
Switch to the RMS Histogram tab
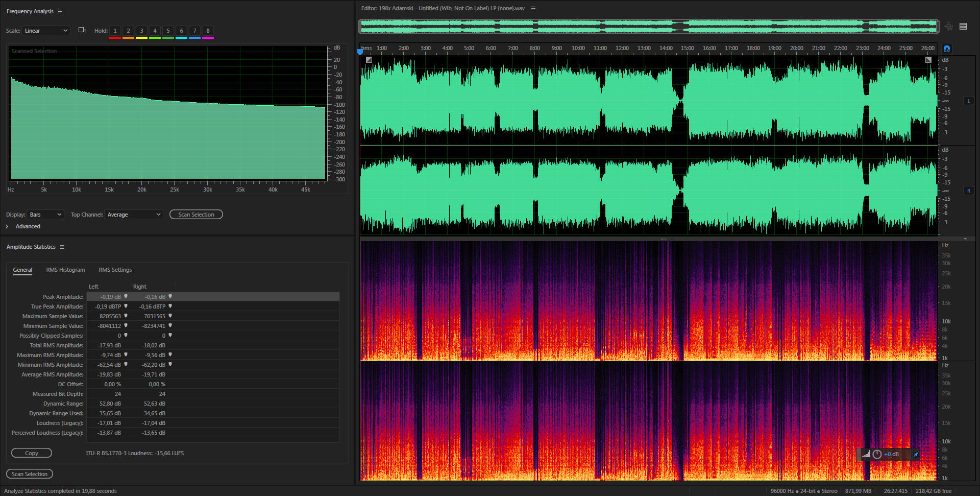65,270
